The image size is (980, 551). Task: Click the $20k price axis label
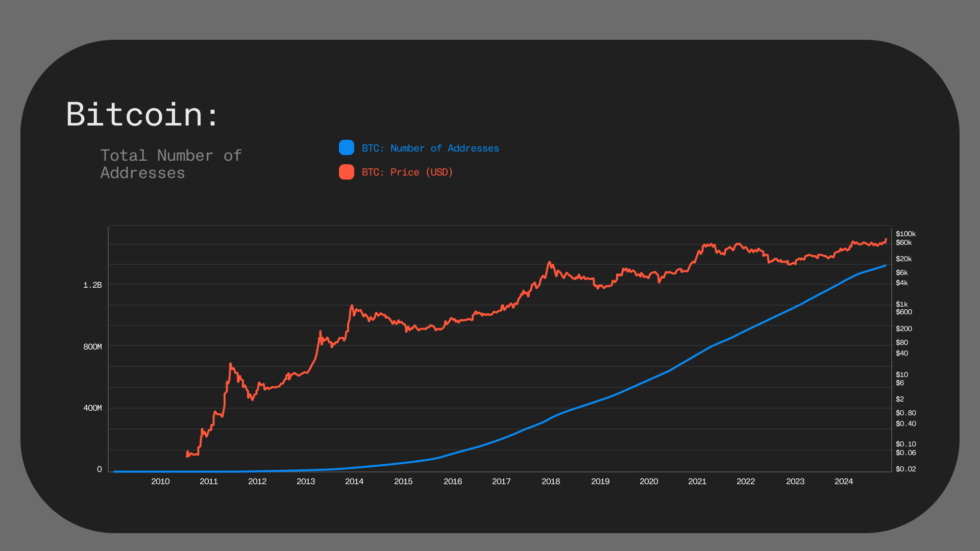pos(903,259)
